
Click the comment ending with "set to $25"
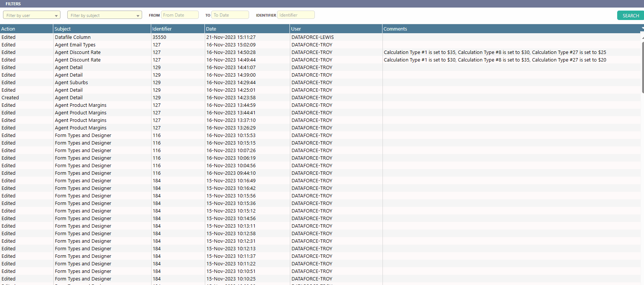coord(495,52)
